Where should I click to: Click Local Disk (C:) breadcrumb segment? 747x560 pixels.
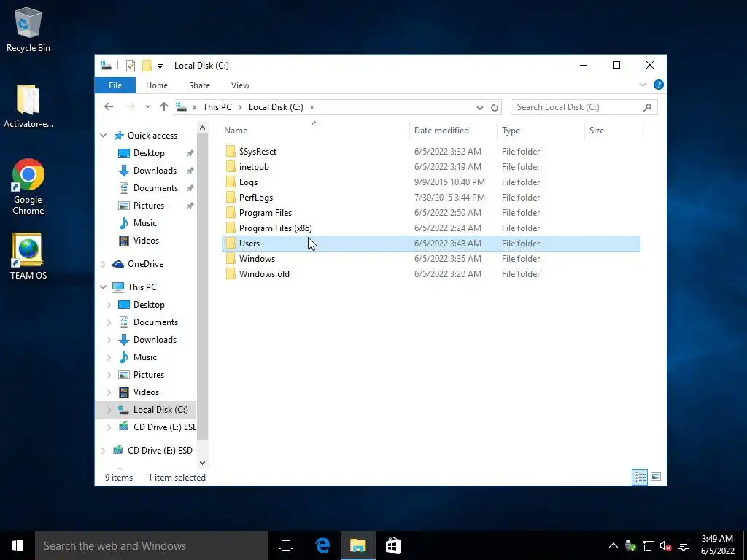(x=276, y=107)
